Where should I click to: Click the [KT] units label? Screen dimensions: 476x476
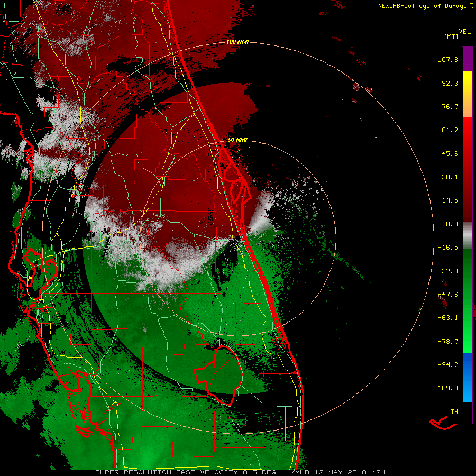pos(451,36)
